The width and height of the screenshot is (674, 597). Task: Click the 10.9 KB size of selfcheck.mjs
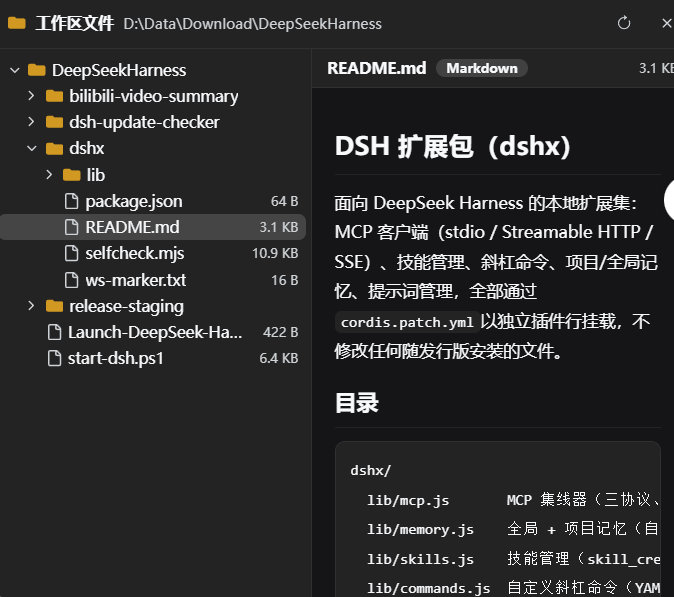click(275, 254)
